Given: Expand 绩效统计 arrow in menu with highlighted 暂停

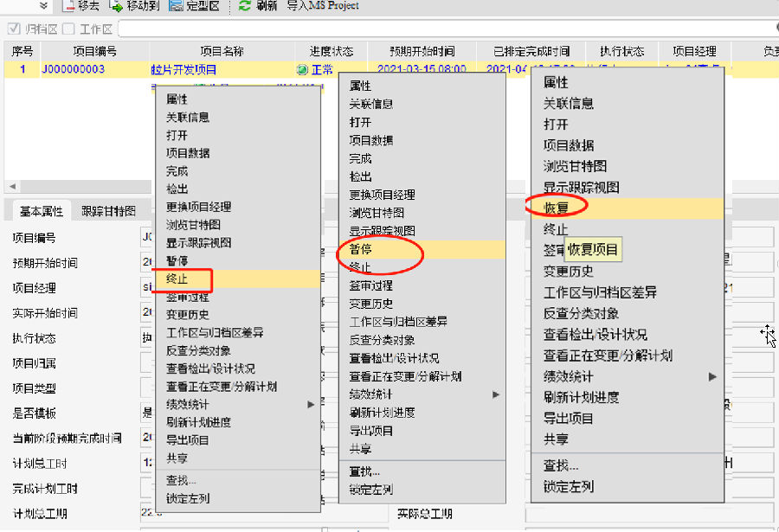Looking at the screenshot, I should 495,394.
